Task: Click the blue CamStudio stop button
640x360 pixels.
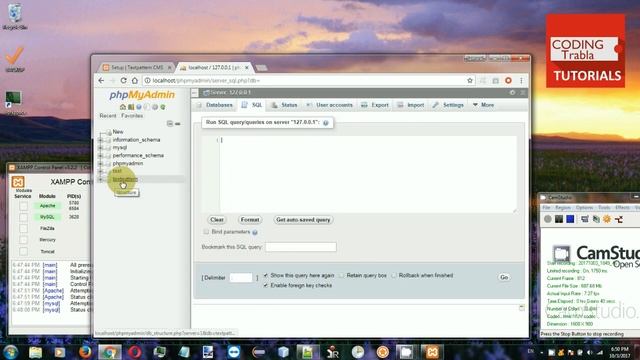Action: (570, 219)
